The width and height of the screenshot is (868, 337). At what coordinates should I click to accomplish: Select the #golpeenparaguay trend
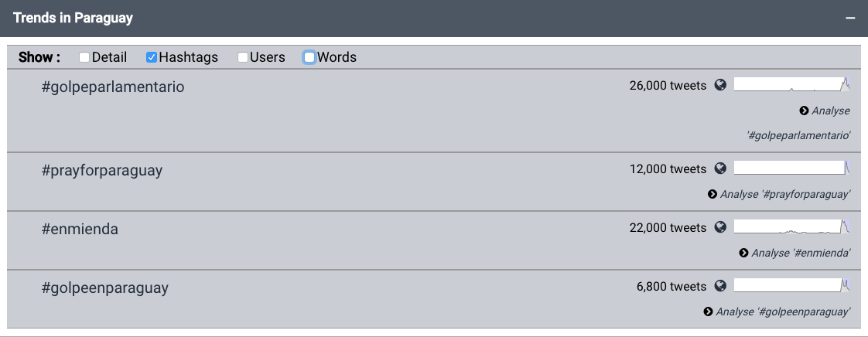[104, 288]
